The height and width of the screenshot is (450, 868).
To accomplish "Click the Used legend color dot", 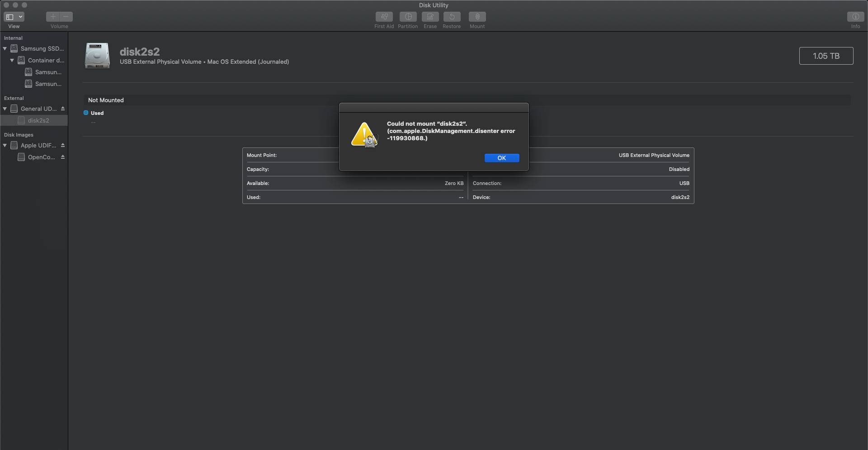I will [x=86, y=113].
